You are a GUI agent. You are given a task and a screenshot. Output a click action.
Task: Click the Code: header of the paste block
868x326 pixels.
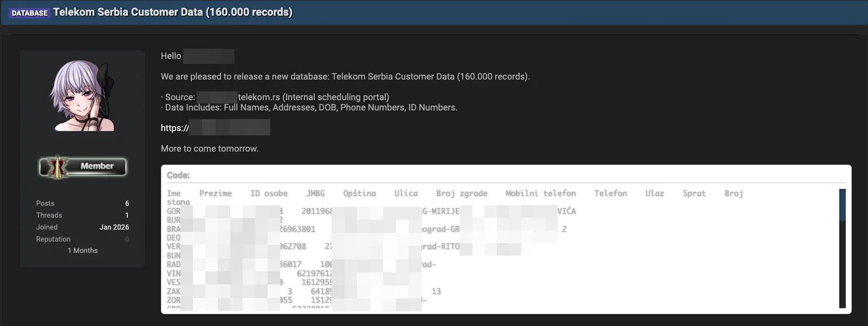point(179,175)
